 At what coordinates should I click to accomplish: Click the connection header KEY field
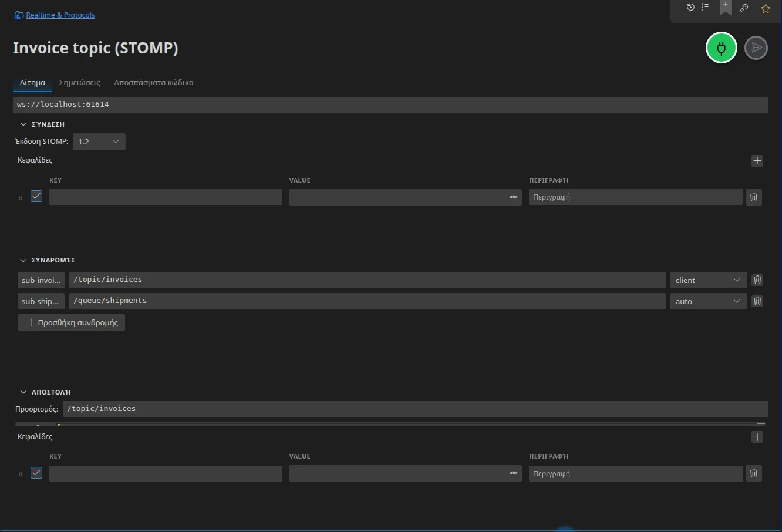(166, 197)
